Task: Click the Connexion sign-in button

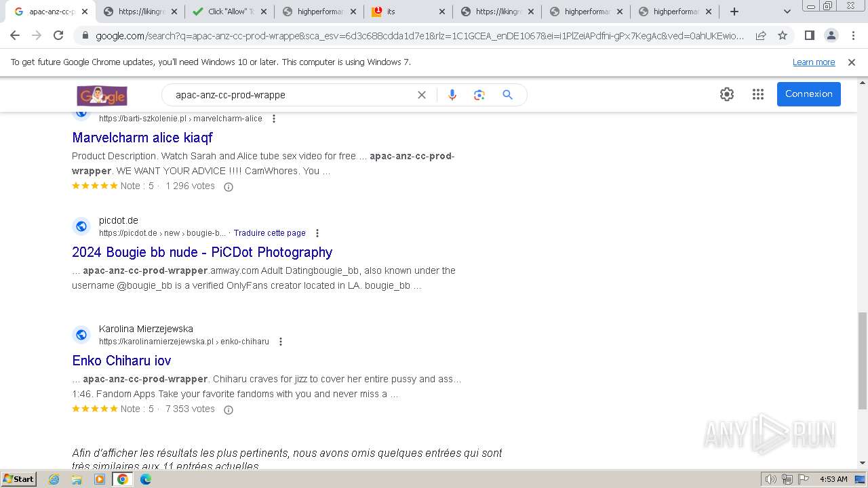Action: [x=809, y=94]
